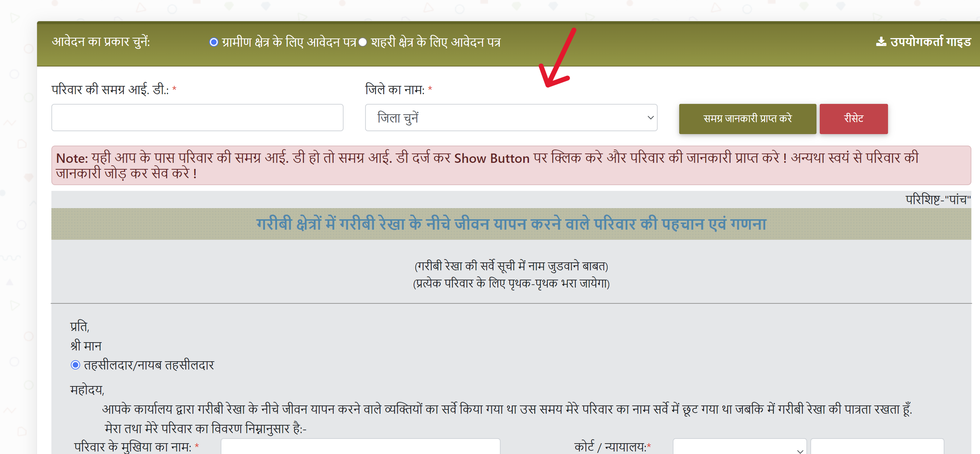Click inside the परिवार की समग्र आई. डी. field
This screenshot has height=454, width=980.
click(x=197, y=117)
